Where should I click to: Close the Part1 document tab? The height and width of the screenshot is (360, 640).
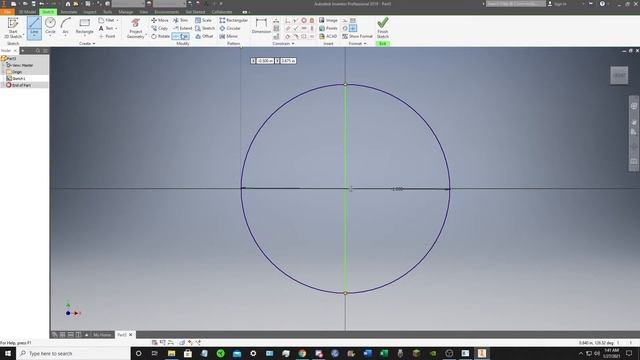click(x=131, y=335)
